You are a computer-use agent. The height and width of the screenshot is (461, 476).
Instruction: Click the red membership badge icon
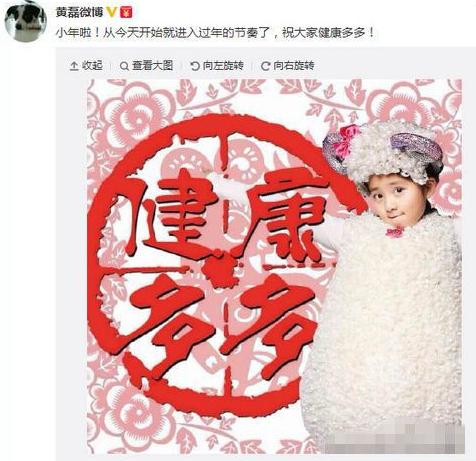tap(128, 12)
